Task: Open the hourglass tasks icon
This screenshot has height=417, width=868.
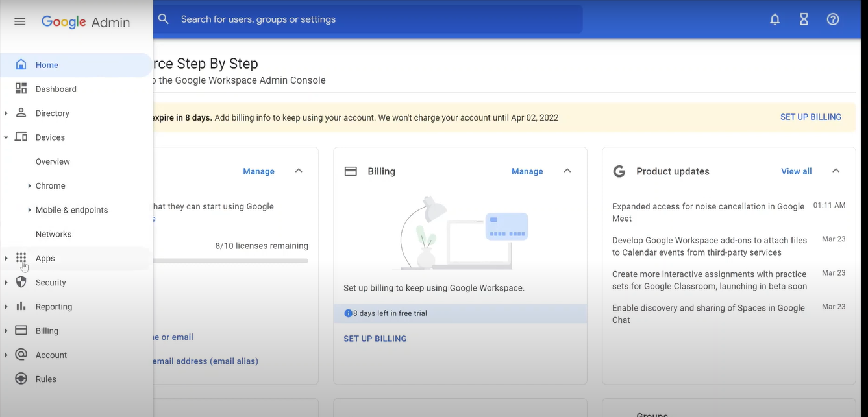Action: [804, 19]
